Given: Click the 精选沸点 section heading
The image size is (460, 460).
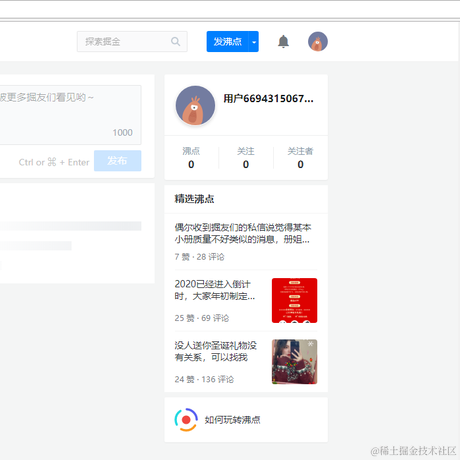Looking at the screenshot, I should point(194,199).
